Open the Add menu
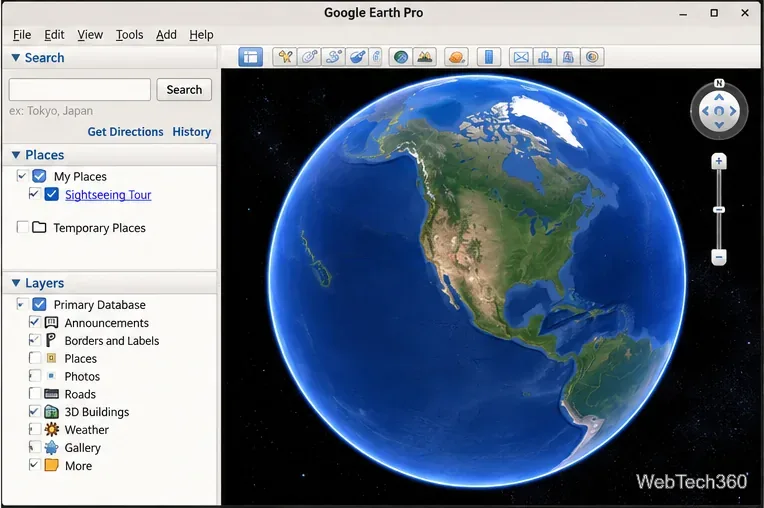Screen dimensions: 764x508 [x=166, y=35]
